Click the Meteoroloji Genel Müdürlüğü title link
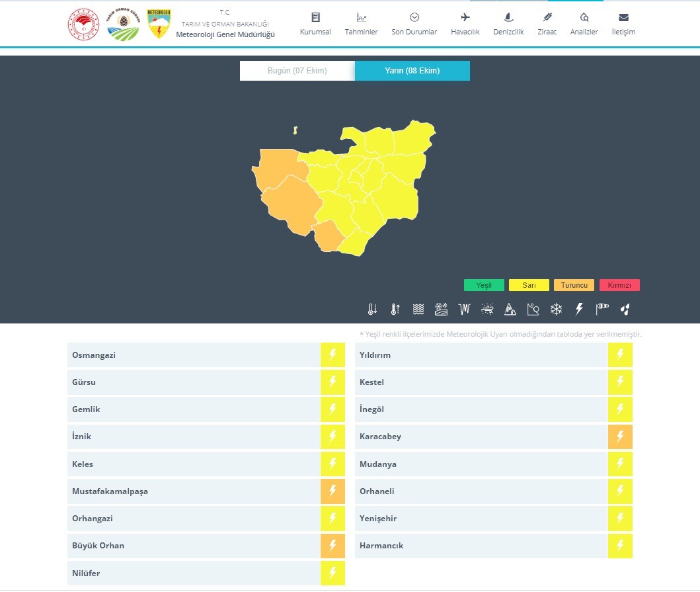Image resolution: width=700 pixels, height=592 pixels. [225, 34]
